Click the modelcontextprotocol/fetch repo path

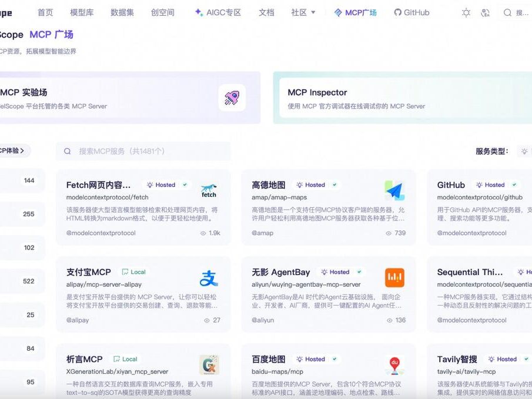(107, 197)
